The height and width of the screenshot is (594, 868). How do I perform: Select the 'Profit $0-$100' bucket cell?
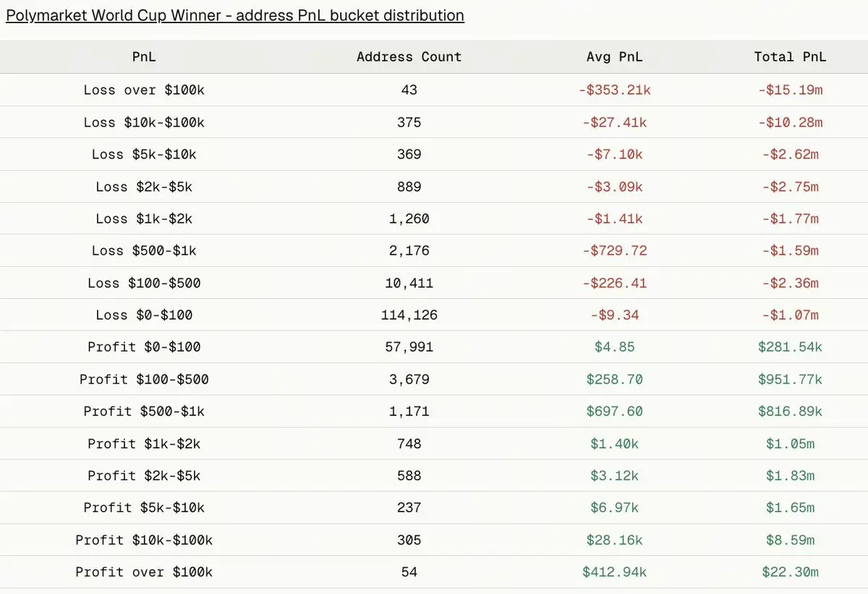[144, 347]
